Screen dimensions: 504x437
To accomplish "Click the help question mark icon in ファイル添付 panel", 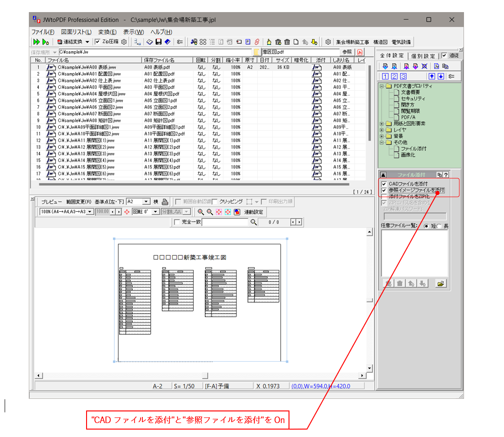I will coord(446,175).
